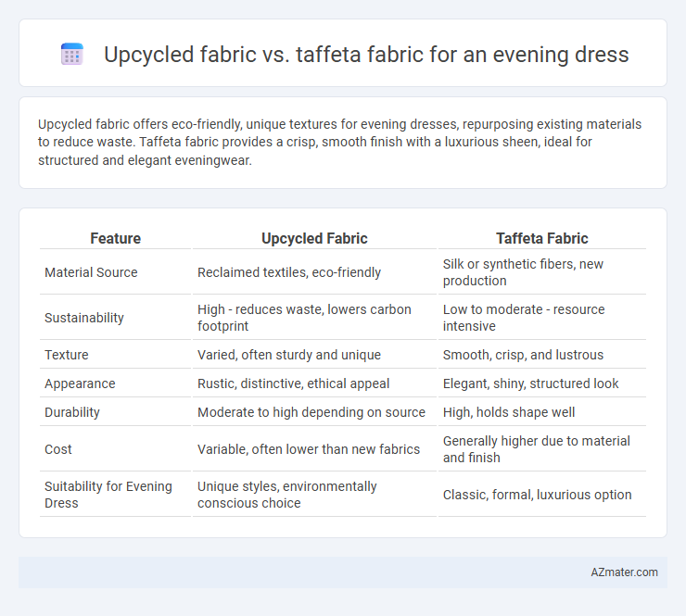This screenshot has height=616, width=686.
Task: Click the 'Feature' column header
Action: pos(116,238)
